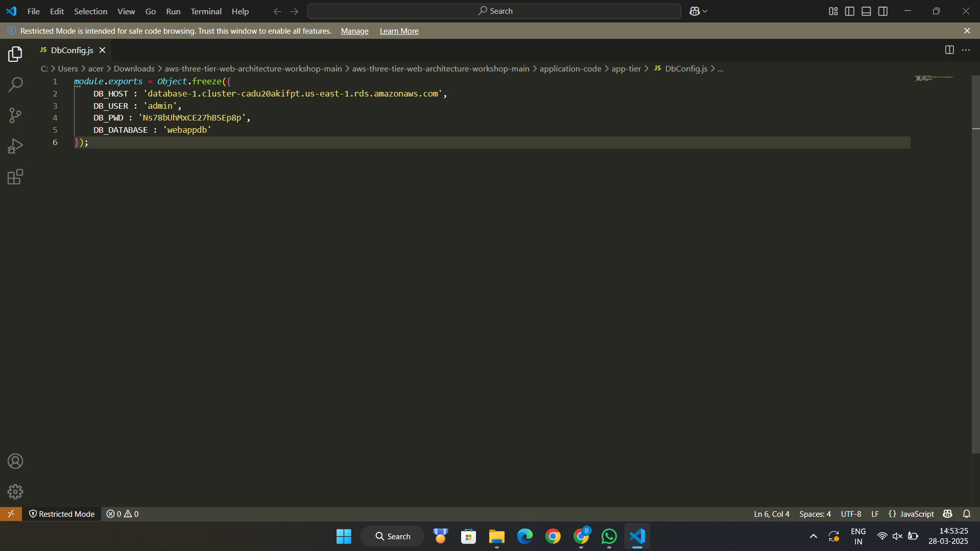Click the command center Search box
The height and width of the screenshot is (551, 980).
click(x=494, y=11)
